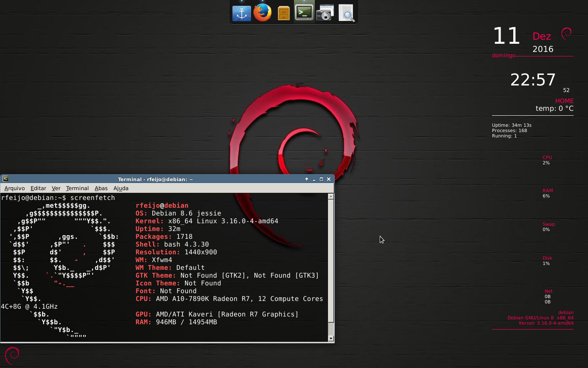Click the 'Processes: 168' line
This screenshot has height=368, width=588.
[x=510, y=130]
